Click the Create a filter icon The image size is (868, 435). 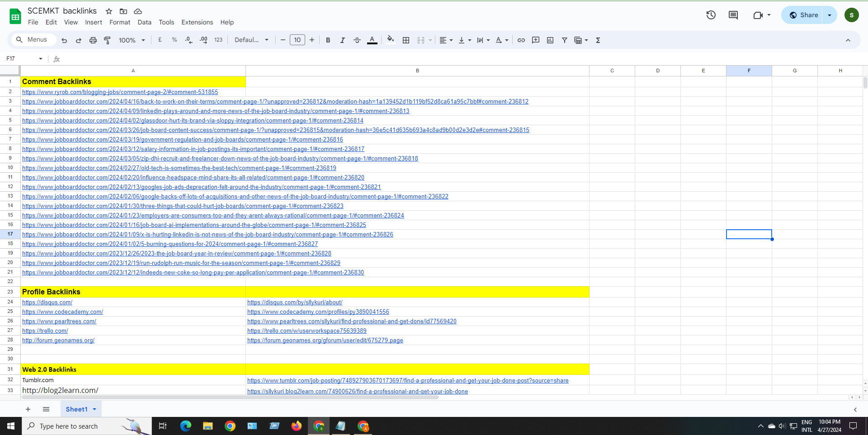(564, 40)
